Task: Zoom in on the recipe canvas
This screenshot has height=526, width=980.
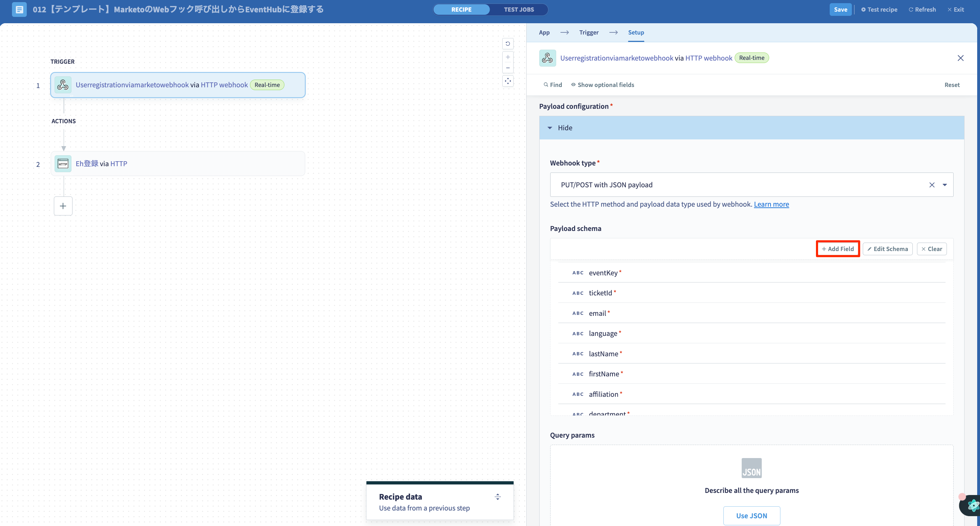Action: (x=508, y=57)
